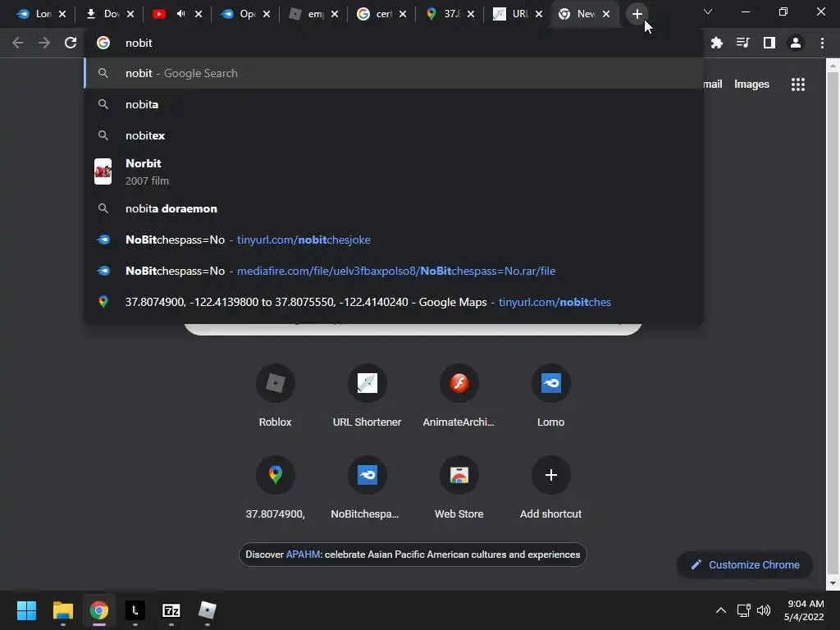840x630 pixels.
Task: Go back to previous page
Action: (18, 43)
